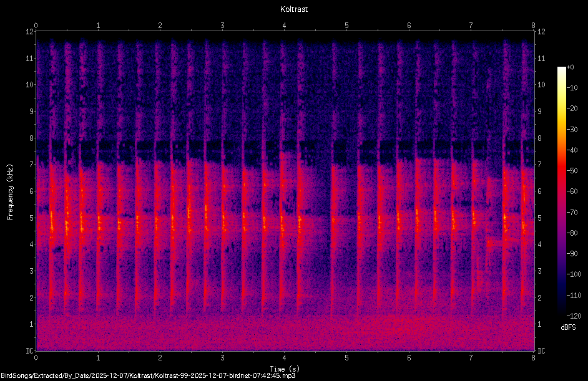Click the Frequency (kHz) axis label
The image size is (588, 381).
pos(10,192)
